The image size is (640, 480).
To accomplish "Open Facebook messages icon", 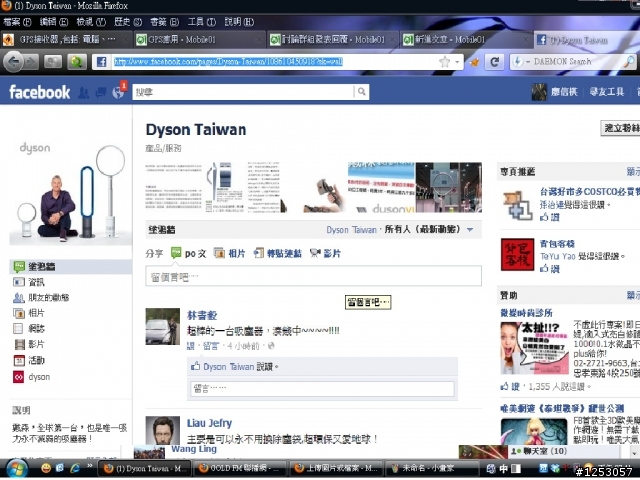I will pyautogui.click(x=100, y=93).
